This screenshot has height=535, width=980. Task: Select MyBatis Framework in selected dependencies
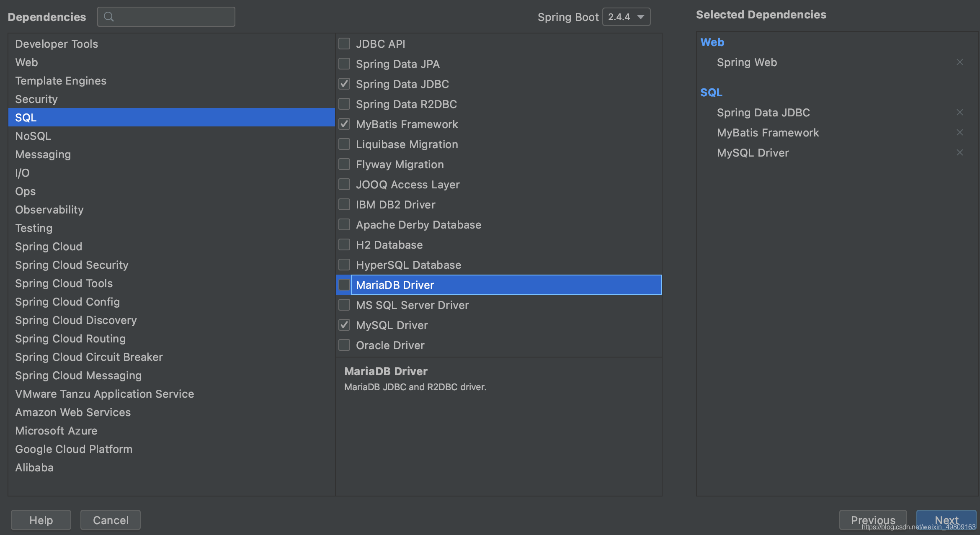(x=768, y=133)
